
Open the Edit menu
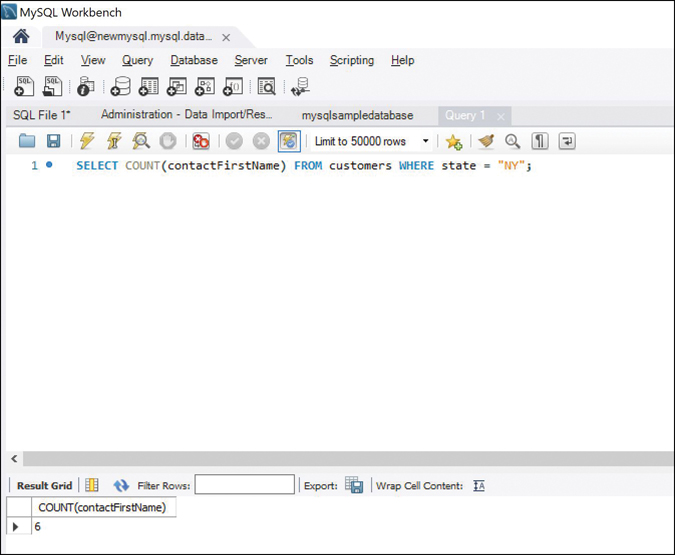[x=53, y=60]
